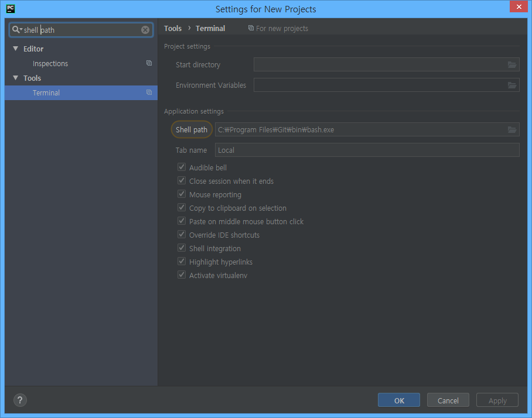
Task: Open the help question mark button
Action: (20, 400)
